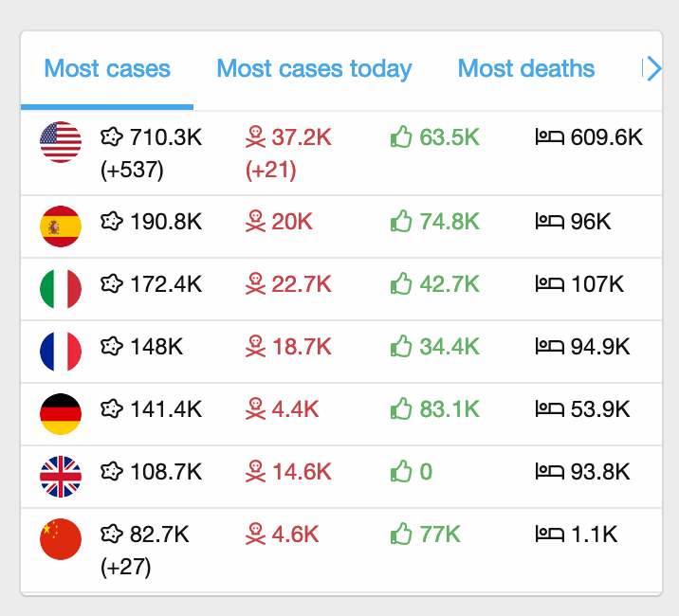Viewport: 679px width, 616px height.
Task: Click the skull icon beside 4.4K deaths
Action: [255, 409]
